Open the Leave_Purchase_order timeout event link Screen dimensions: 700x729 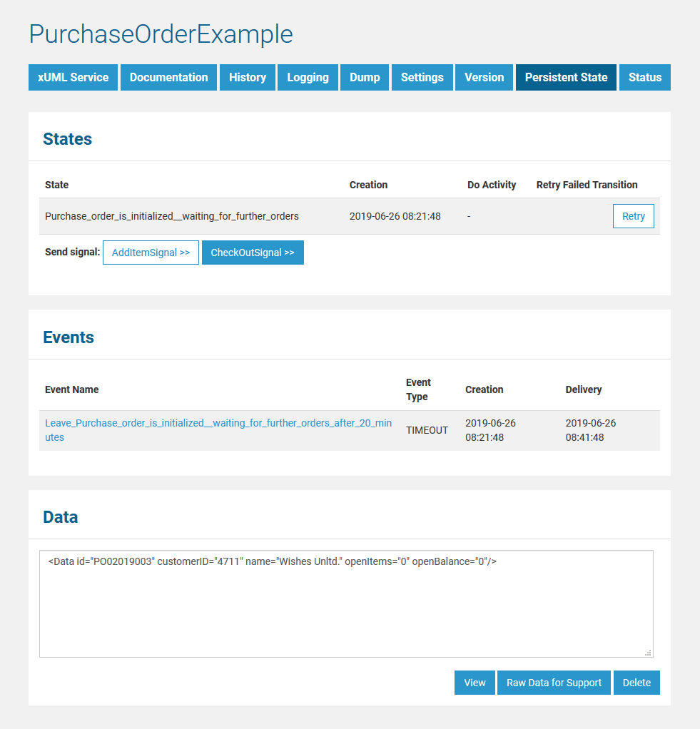tap(218, 430)
